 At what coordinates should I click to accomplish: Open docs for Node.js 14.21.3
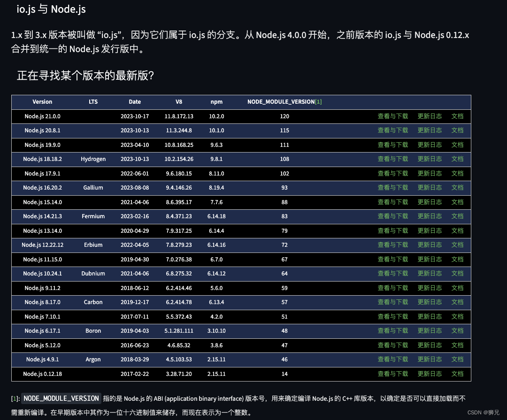[457, 216]
